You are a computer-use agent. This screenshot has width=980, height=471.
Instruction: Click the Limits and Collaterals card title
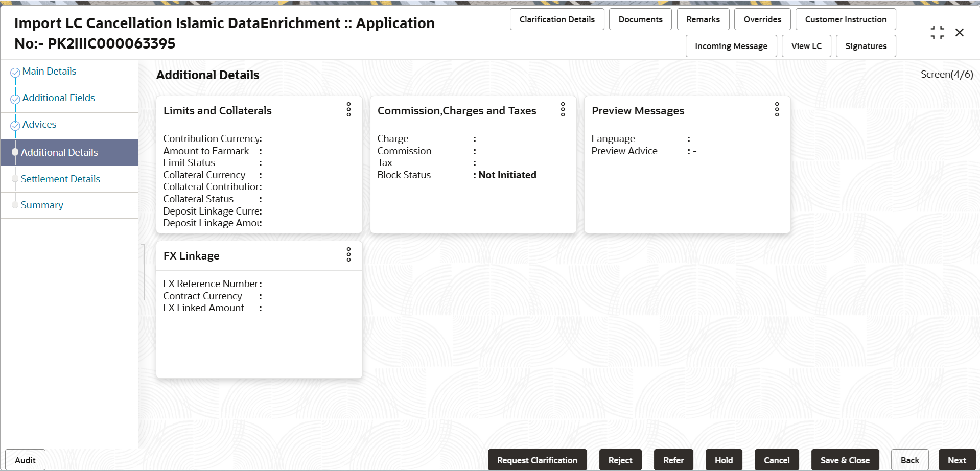[x=218, y=111]
